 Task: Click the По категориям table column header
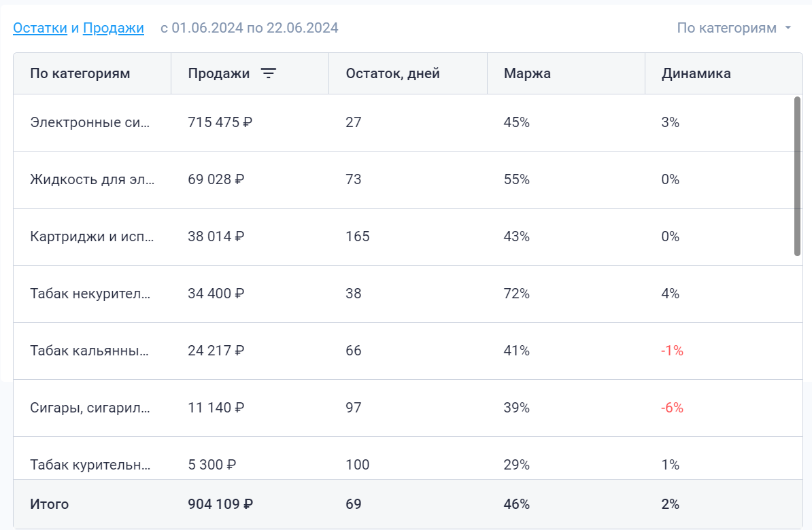coord(80,73)
